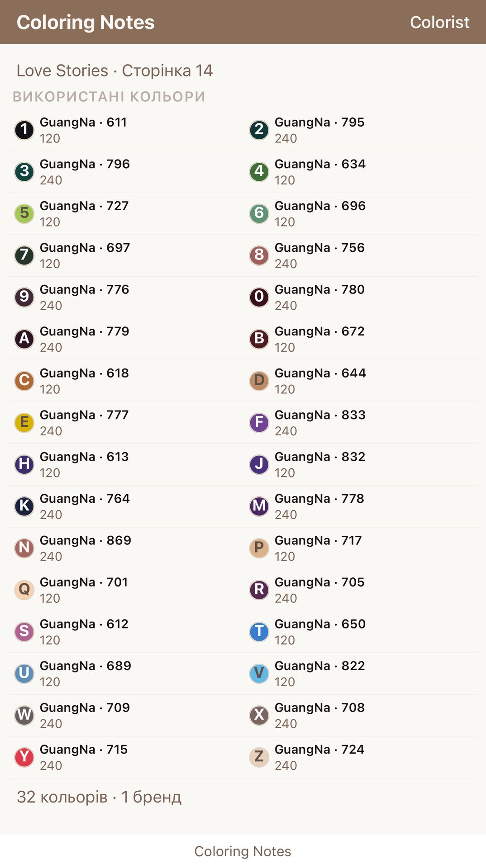Select the GuangNa 724 color entry

click(361, 757)
